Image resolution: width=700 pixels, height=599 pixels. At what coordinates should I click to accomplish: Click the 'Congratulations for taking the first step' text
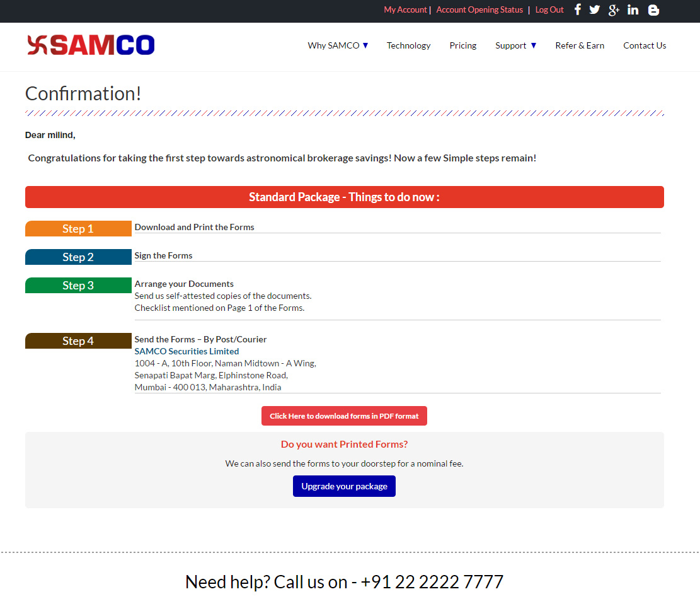click(282, 158)
